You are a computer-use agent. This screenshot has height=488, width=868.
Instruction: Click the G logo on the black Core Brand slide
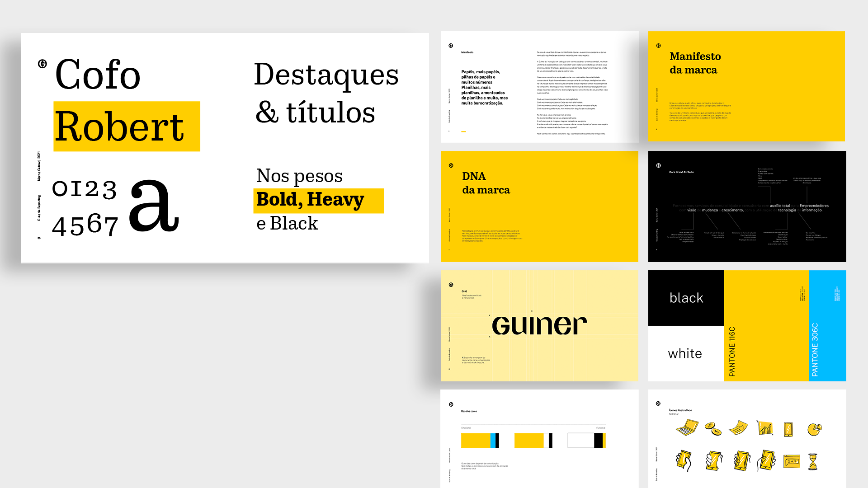[658, 165]
